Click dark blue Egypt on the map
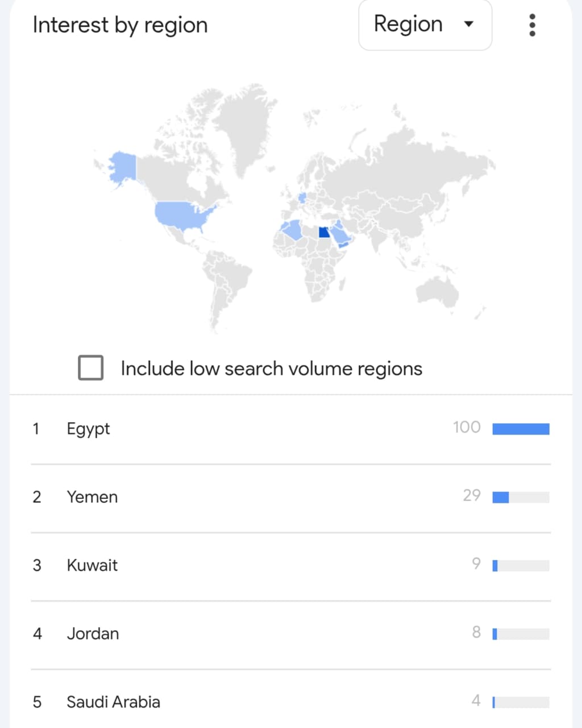Image resolution: width=582 pixels, height=728 pixels. pyautogui.click(x=324, y=232)
